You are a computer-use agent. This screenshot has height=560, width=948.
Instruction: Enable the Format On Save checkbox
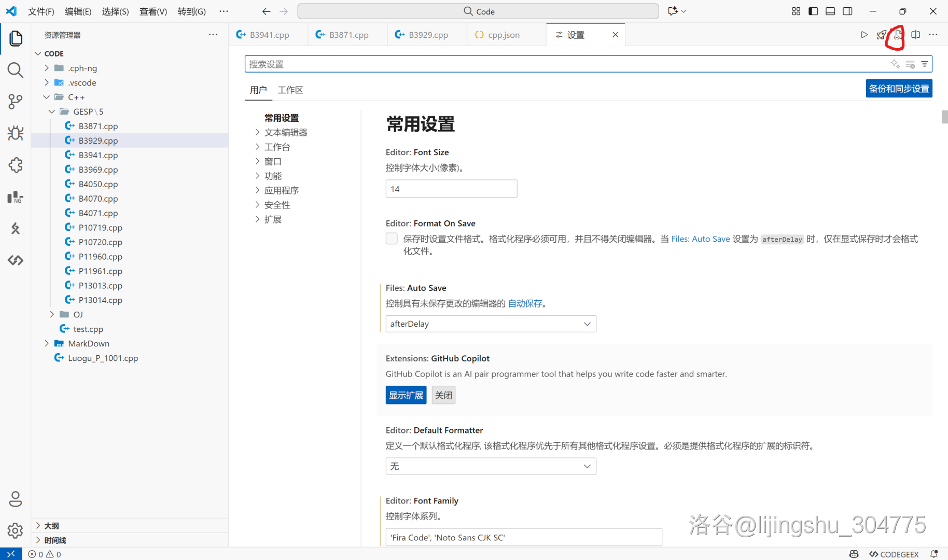tap(392, 239)
